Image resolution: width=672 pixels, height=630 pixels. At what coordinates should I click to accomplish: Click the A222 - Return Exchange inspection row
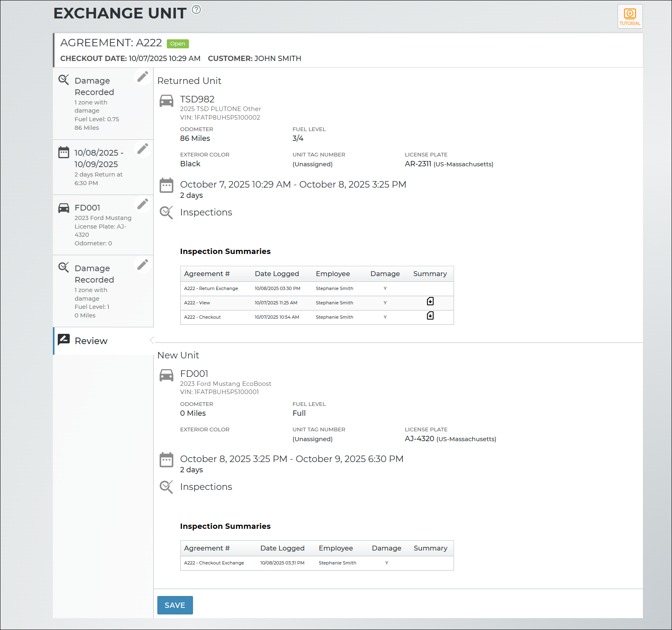click(211, 288)
